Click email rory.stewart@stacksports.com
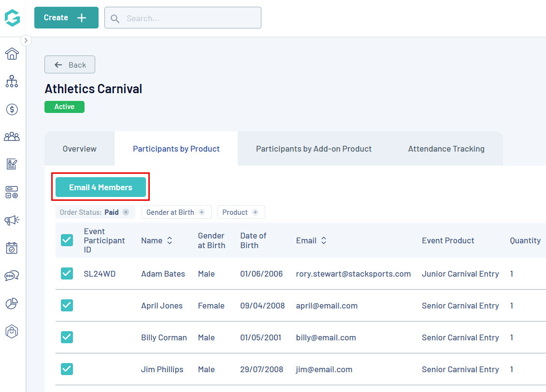The image size is (546, 392). pos(353,274)
